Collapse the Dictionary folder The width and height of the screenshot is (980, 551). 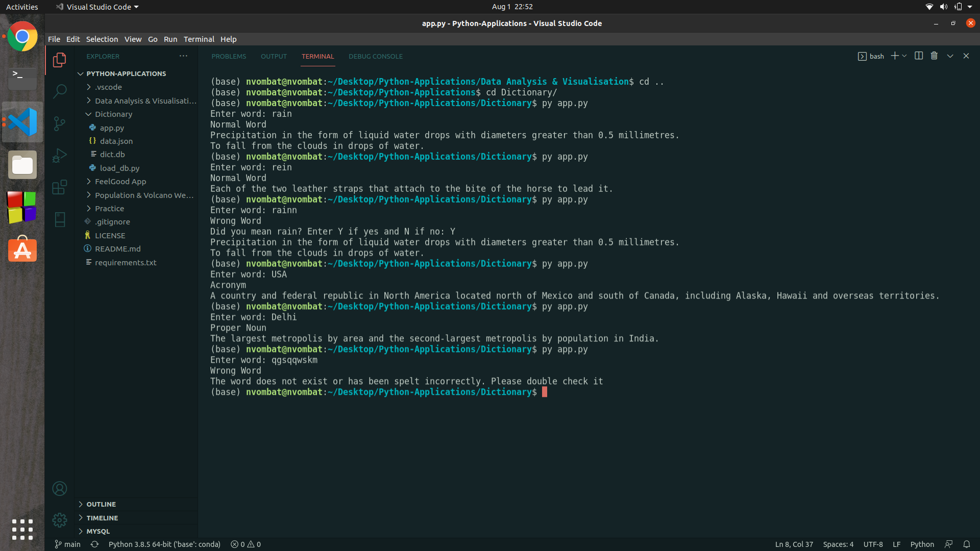(x=113, y=114)
